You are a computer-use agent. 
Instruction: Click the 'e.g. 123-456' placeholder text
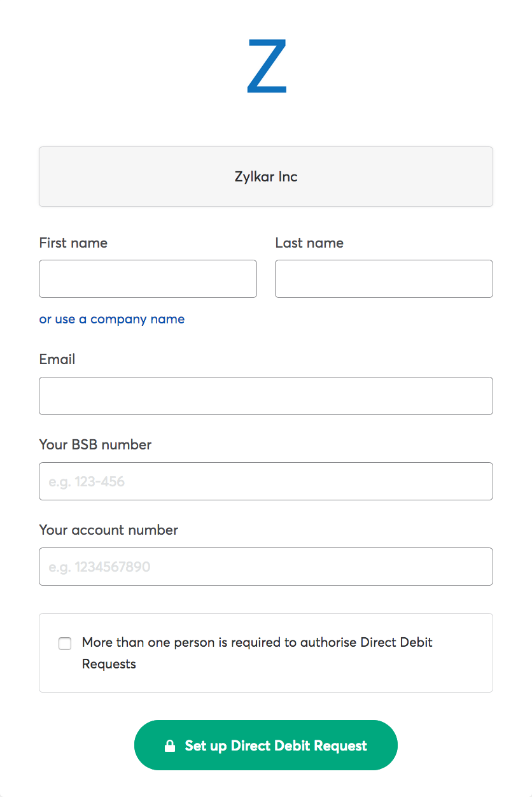coord(87,481)
